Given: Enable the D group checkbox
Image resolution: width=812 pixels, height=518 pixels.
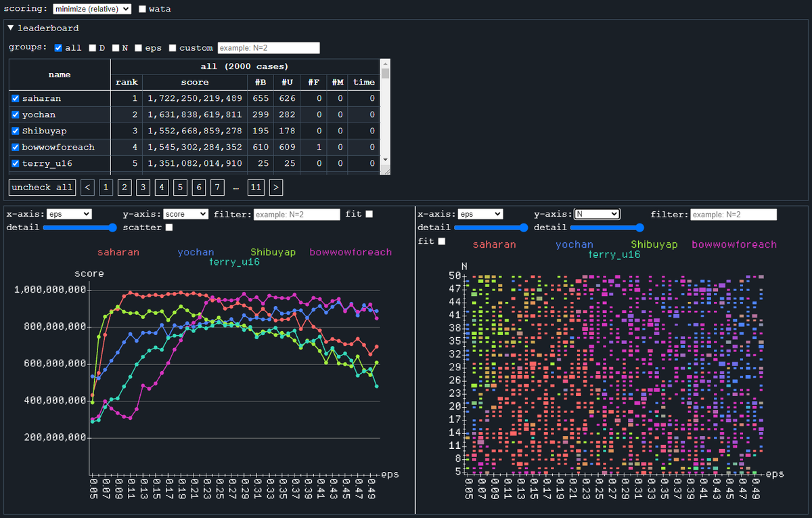Looking at the screenshot, I should (x=93, y=48).
